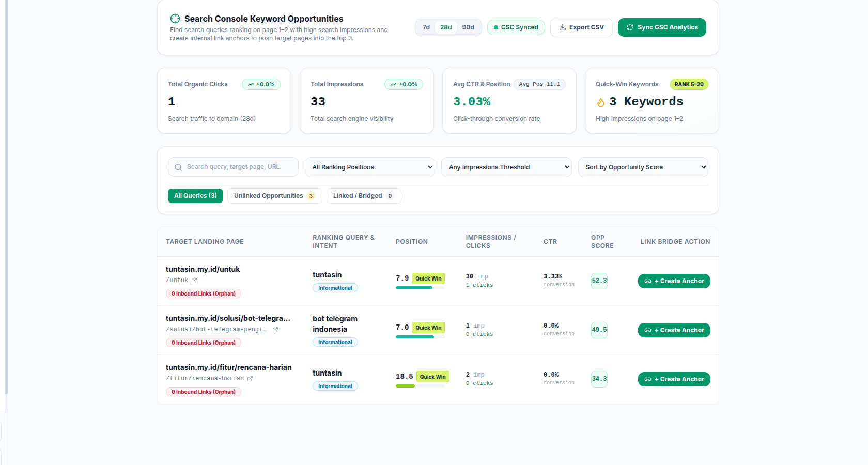The image size is (868, 465).
Task: Open the external link icon beside /solusi/bot-telegram path
Action: (x=275, y=330)
